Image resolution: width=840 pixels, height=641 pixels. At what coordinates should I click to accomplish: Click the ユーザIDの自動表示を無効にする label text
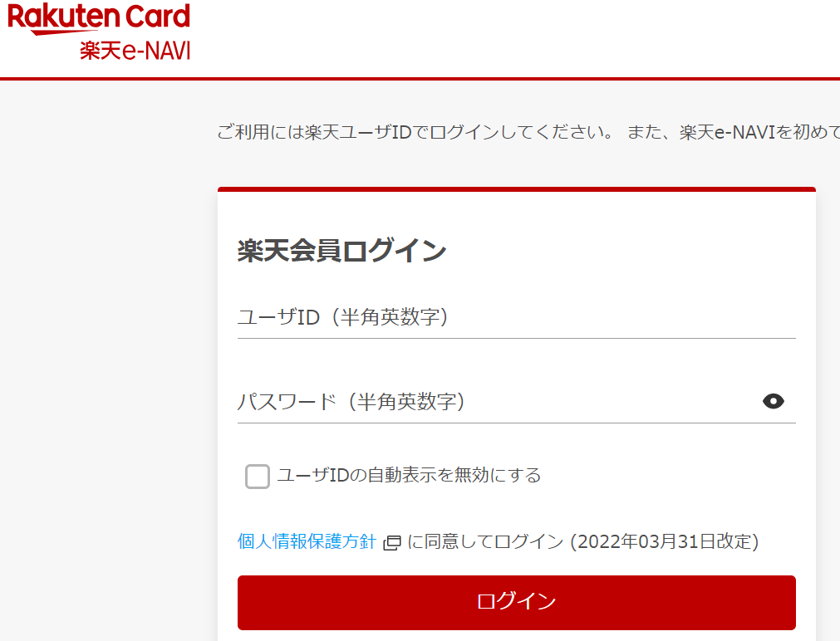pos(409,475)
